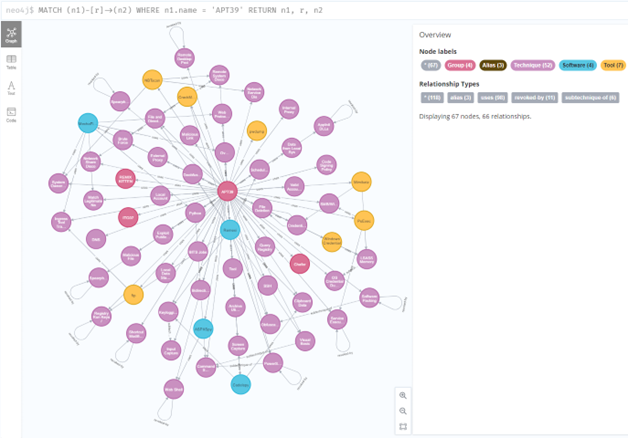
Task: Zoom in on the graph
Action: tap(403, 396)
